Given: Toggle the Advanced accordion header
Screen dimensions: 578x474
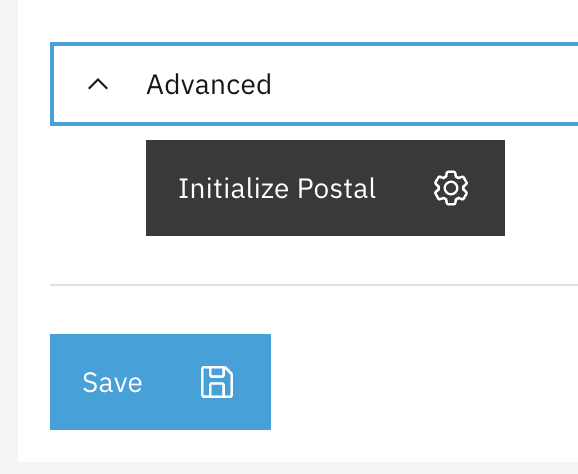Looking at the screenshot, I should click(314, 84).
